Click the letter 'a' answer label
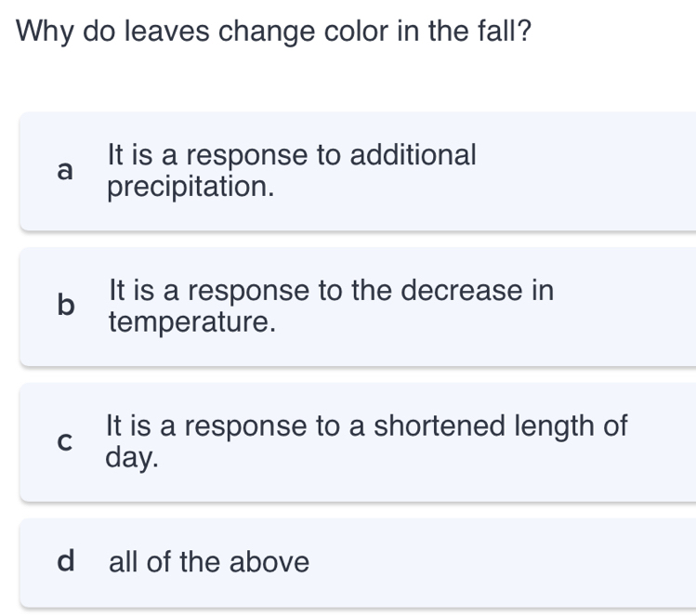Screen dimensions: 696x616 tap(64, 171)
